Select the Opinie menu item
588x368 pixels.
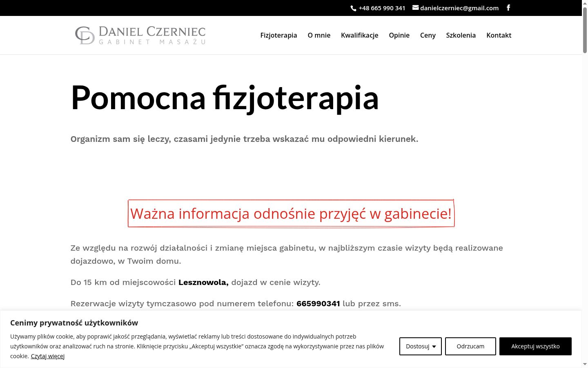pos(399,35)
